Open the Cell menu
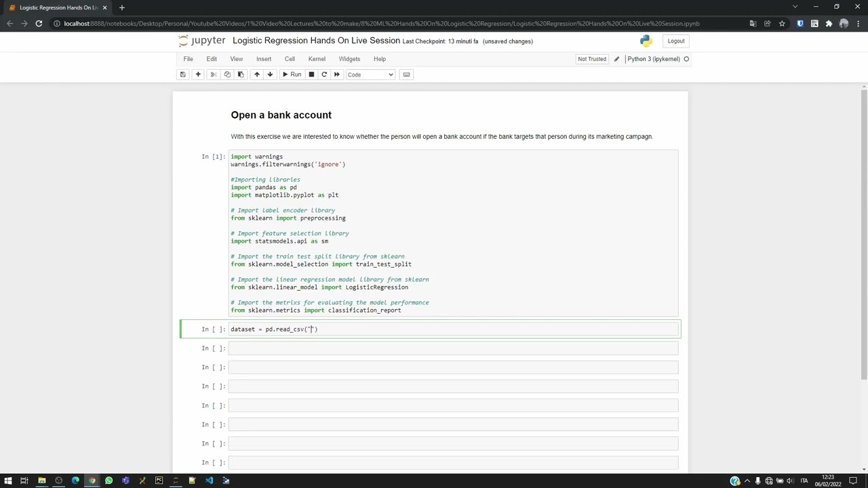Image resolution: width=868 pixels, height=488 pixels. pos(290,59)
